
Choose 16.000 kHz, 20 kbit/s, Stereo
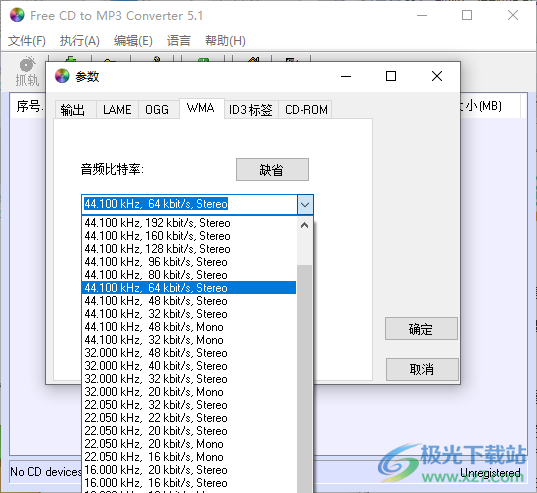pyautogui.click(x=189, y=470)
